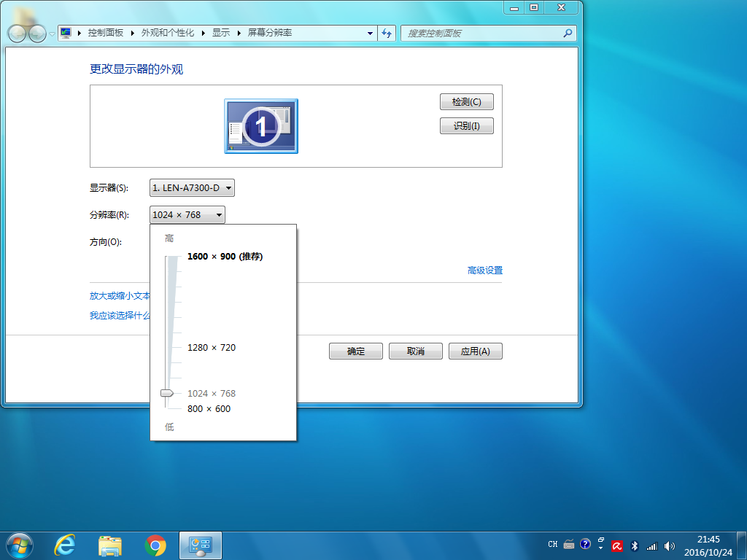Go to 显示 breadcrumb
Image resolution: width=747 pixels, height=560 pixels.
[221, 32]
